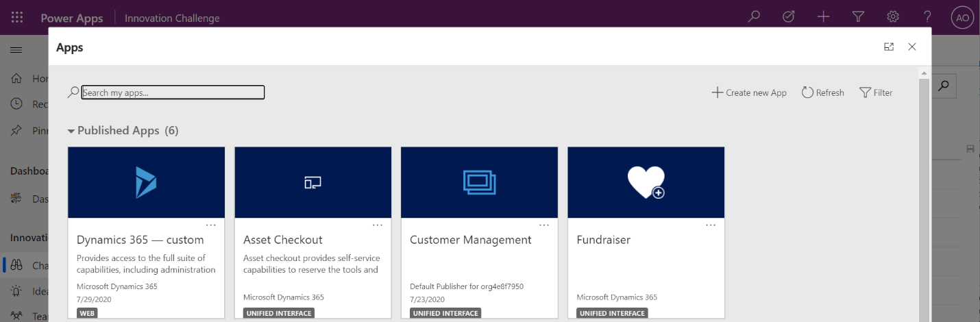This screenshot has height=322, width=980.
Task: Open the task flow target icon
Action: click(x=789, y=18)
